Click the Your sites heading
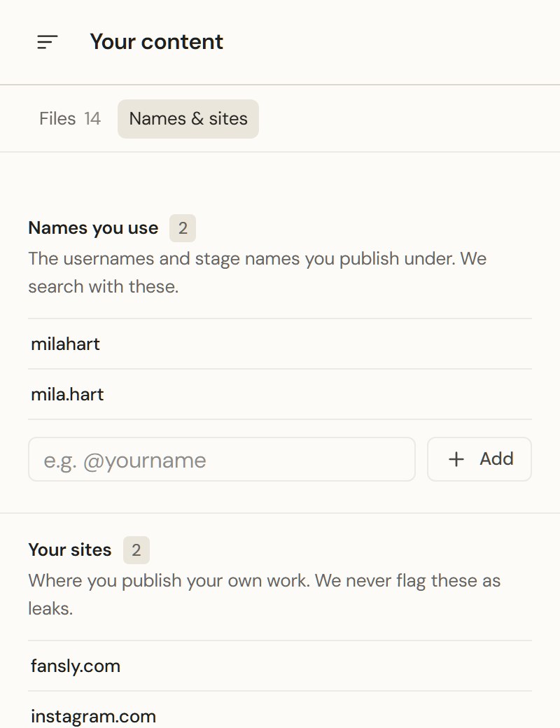 (70, 550)
